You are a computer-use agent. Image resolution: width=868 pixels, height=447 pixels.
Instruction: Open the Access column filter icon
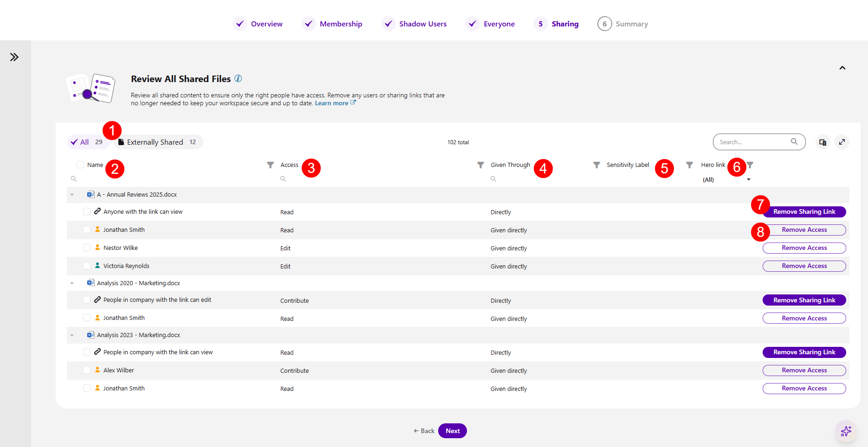tap(480, 165)
